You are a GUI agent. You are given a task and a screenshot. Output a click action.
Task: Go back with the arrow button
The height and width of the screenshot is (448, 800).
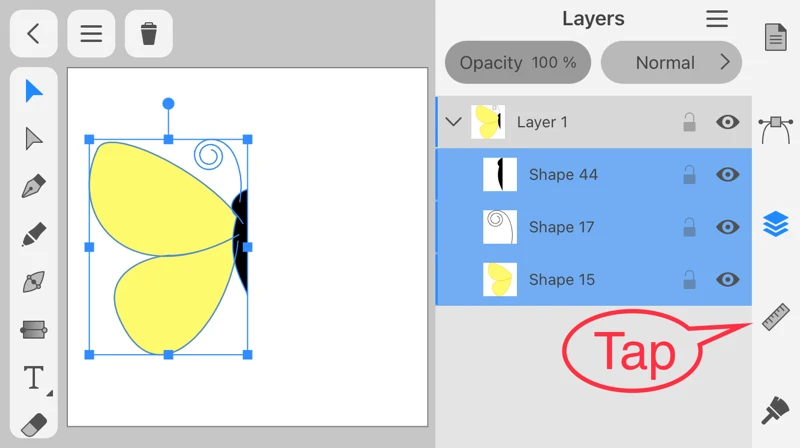(x=34, y=34)
